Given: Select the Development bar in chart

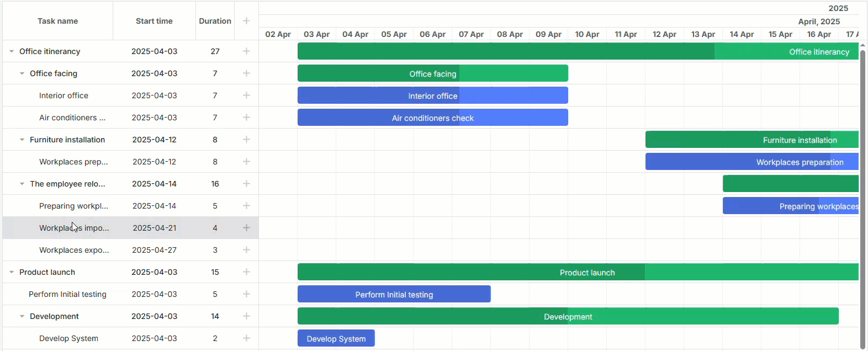Looking at the screenshot, I should (568, 316).
